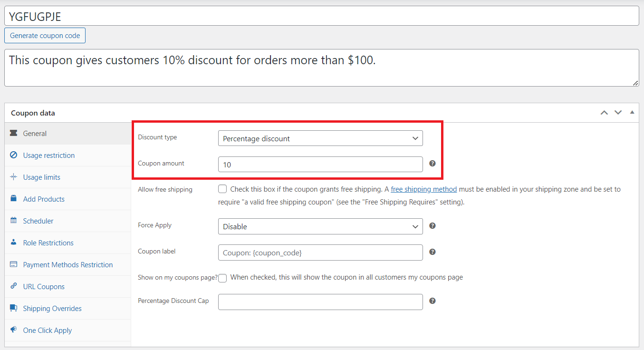Viewport: 644px width, 350px height.
Task: Click the Payment Methods Restriction card icon
Action: pyautogui.click(x=14, y=264)
